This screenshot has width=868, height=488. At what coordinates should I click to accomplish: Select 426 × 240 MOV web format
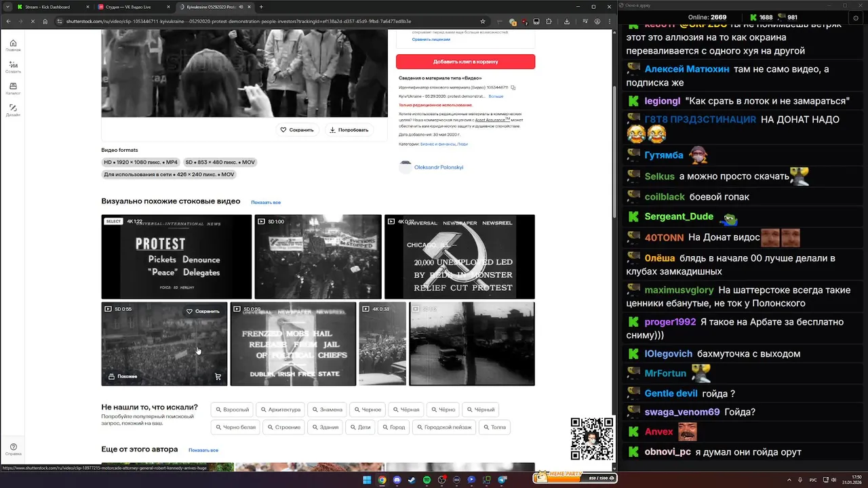(x=169, y=174)
